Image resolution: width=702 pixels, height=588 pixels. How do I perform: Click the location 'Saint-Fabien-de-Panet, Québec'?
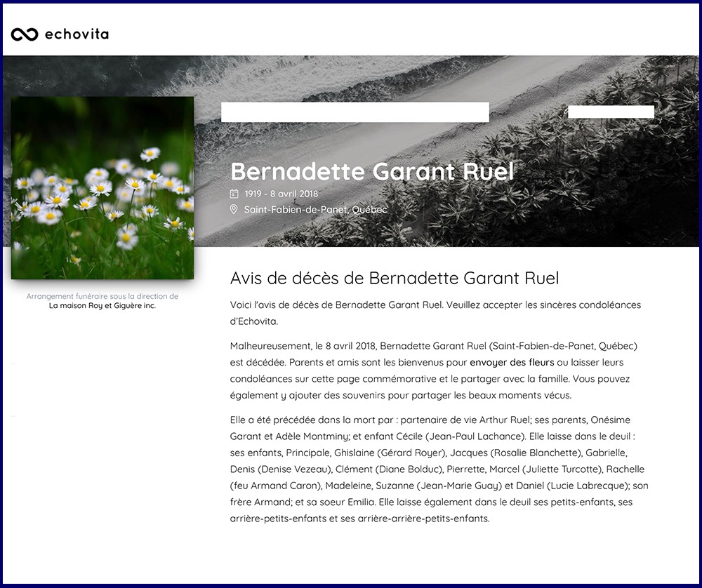click(x=316, y=209)
